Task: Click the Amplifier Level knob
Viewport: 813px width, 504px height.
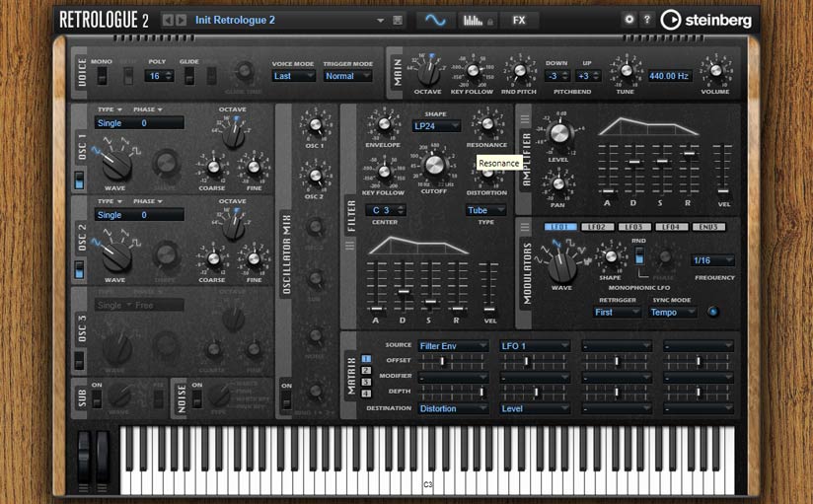Action: point(560,133)
